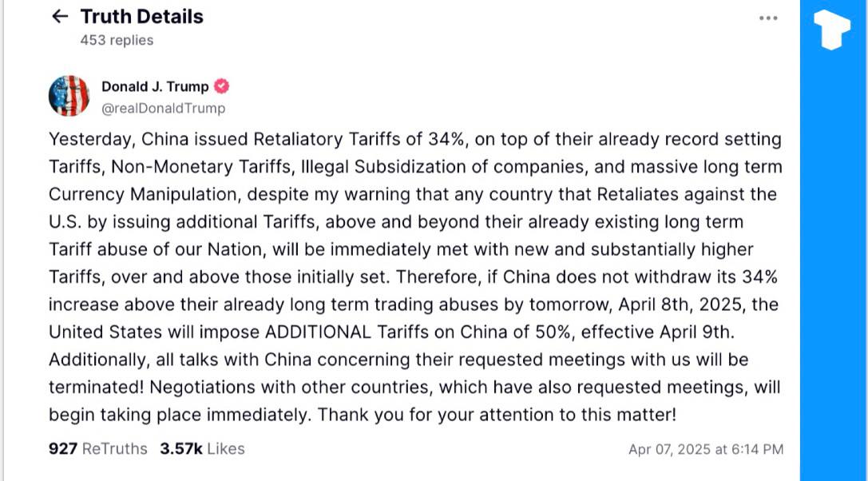Open Donald J. Trump's profile avatar
868x481 pixels.
pyautogui.click(x=69, y=96)
